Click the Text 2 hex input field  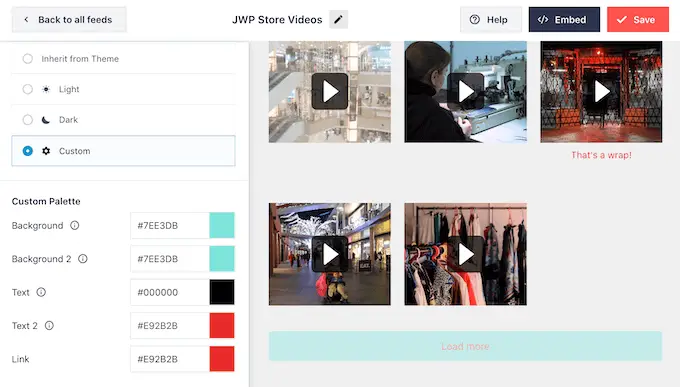click(x=170, y=325)
